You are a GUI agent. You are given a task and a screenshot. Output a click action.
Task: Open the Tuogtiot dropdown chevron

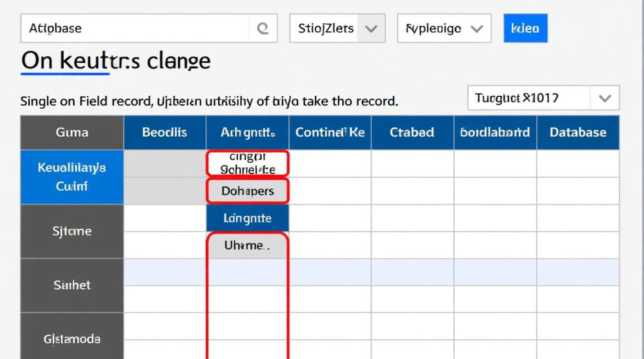click(605, 98)
